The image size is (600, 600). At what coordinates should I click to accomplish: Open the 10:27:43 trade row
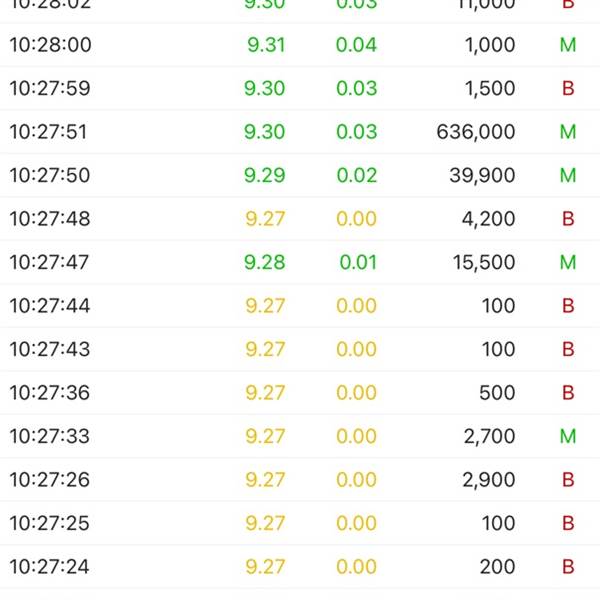point(300,349)
